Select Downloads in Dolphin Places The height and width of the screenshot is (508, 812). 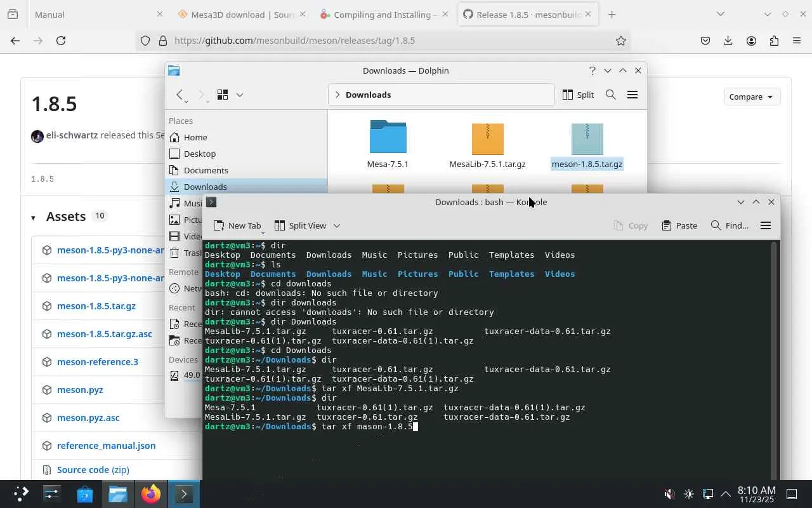(247, 187)
